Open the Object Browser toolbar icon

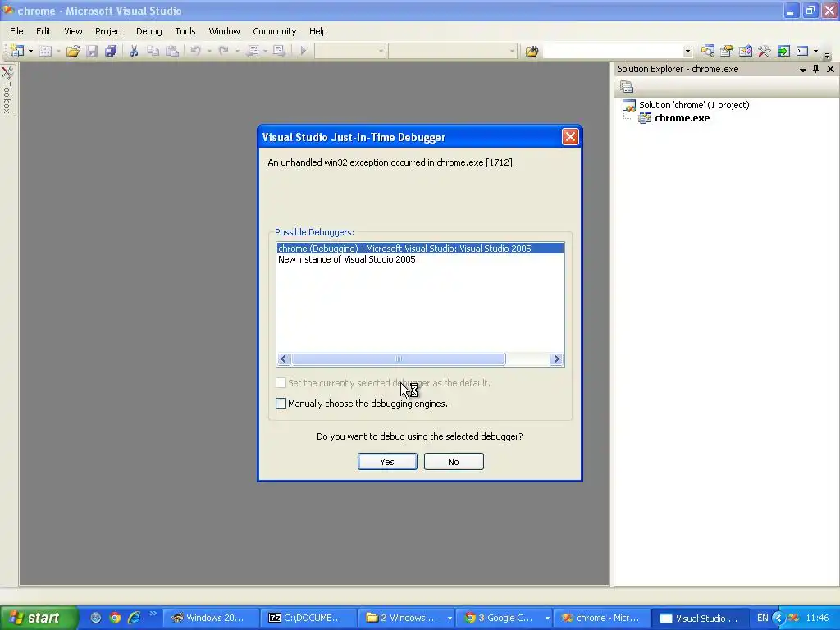coord(745,51)
